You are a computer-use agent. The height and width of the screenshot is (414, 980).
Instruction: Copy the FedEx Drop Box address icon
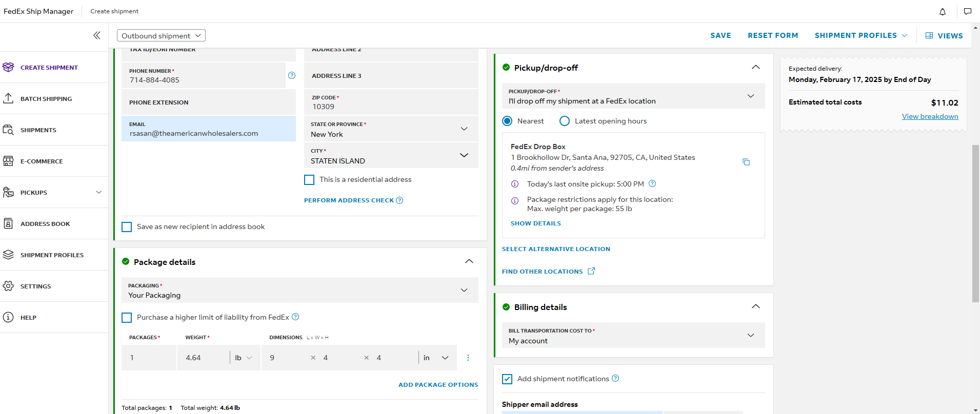tap(746, 162)
